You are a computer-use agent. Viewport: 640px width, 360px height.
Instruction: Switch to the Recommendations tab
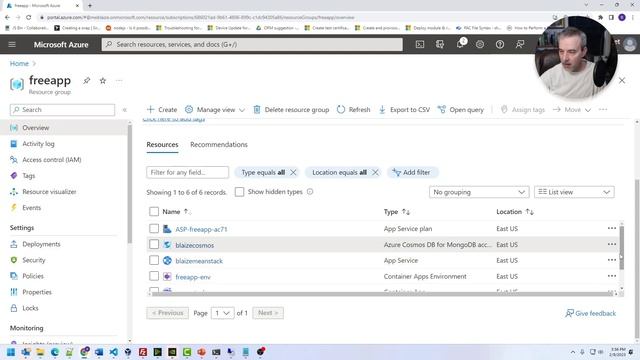point(219,144)
